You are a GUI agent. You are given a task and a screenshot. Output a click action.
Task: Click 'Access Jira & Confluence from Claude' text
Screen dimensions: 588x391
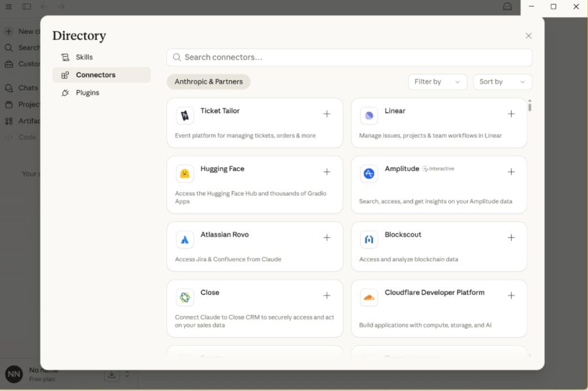click(228, 259)
